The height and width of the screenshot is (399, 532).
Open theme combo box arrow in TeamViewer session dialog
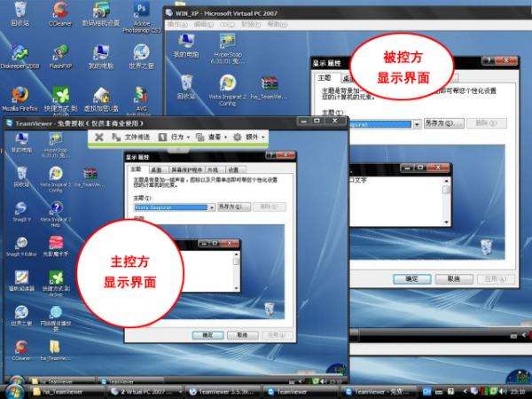coord(212,207)
